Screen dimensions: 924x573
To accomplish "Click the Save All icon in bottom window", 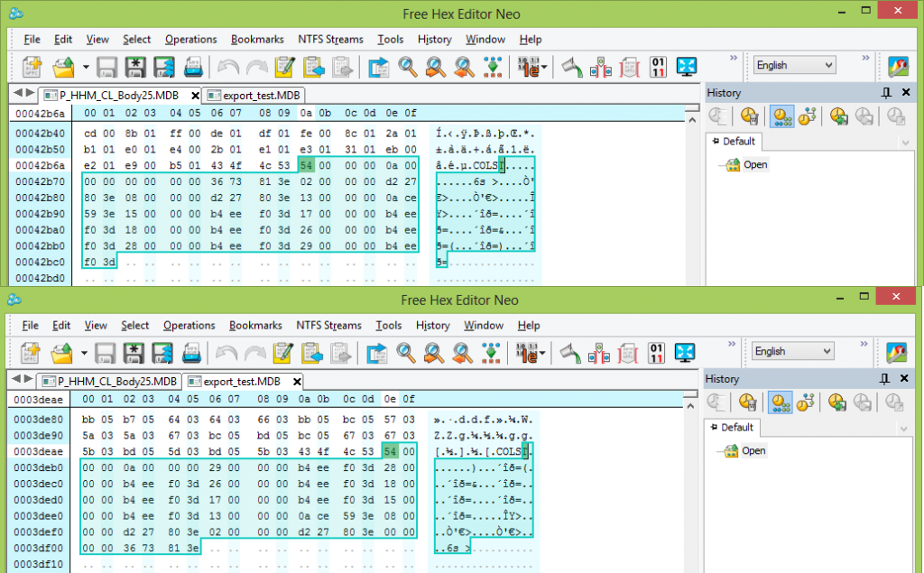I will pyautogui.click(x=163, y=353).
